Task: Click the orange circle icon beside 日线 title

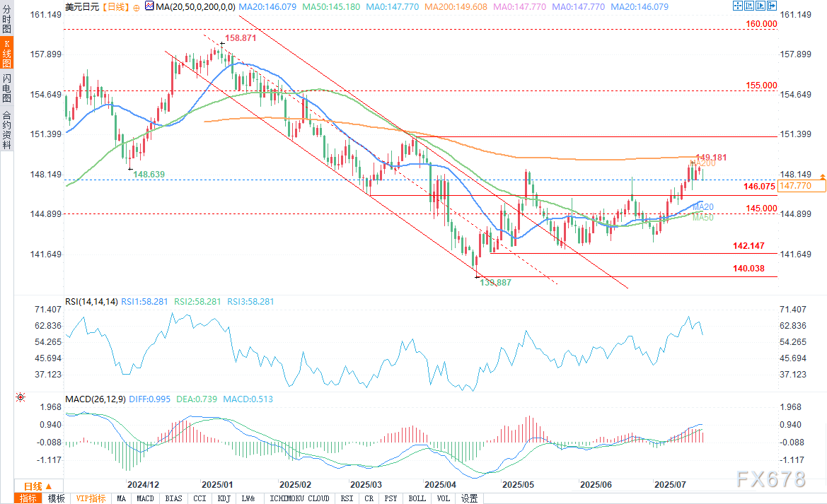Action: coord(137,6)
